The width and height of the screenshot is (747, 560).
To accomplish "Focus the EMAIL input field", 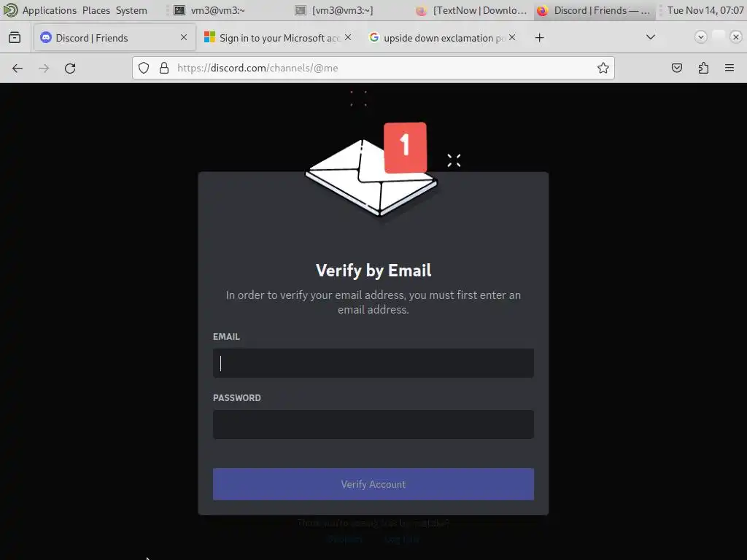I will click(373, 363).
